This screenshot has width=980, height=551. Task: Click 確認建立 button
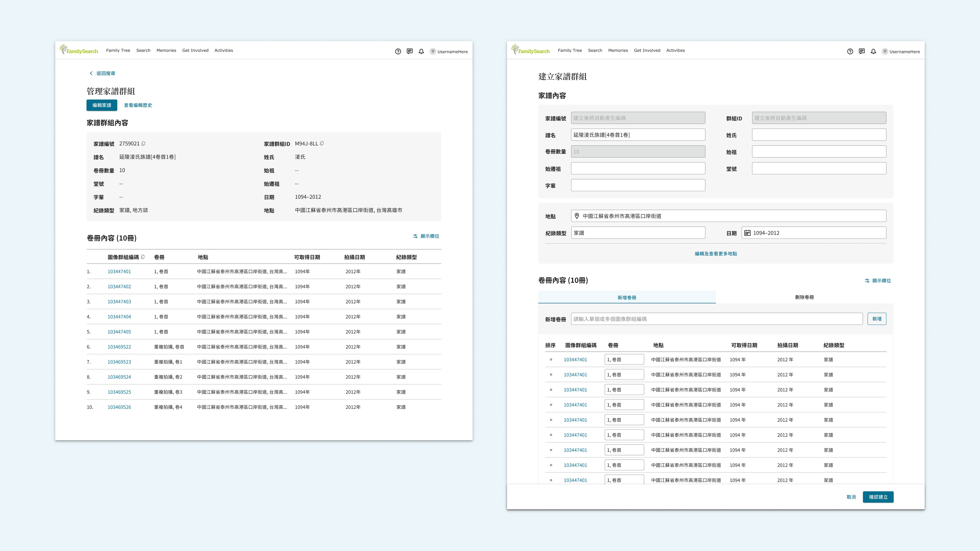[878, 497]
